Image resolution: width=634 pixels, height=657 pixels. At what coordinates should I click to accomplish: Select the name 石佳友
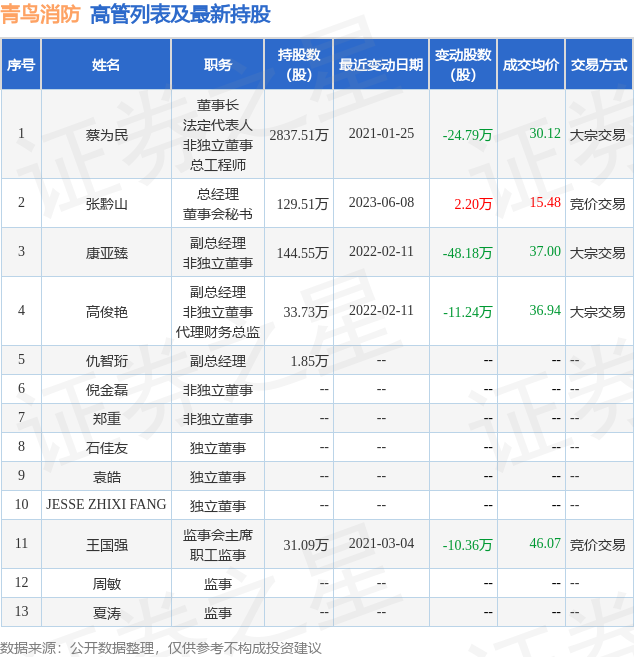pos(106,448)
